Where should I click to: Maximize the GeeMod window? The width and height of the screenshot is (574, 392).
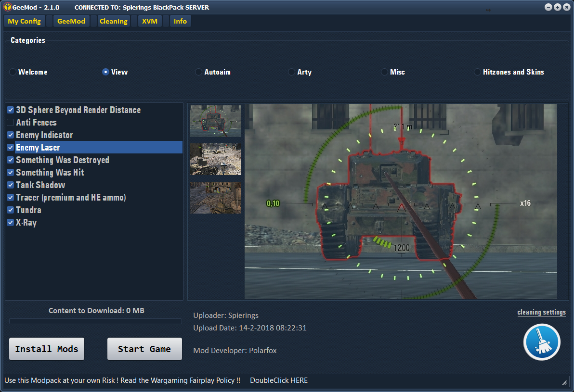[557, 7]
